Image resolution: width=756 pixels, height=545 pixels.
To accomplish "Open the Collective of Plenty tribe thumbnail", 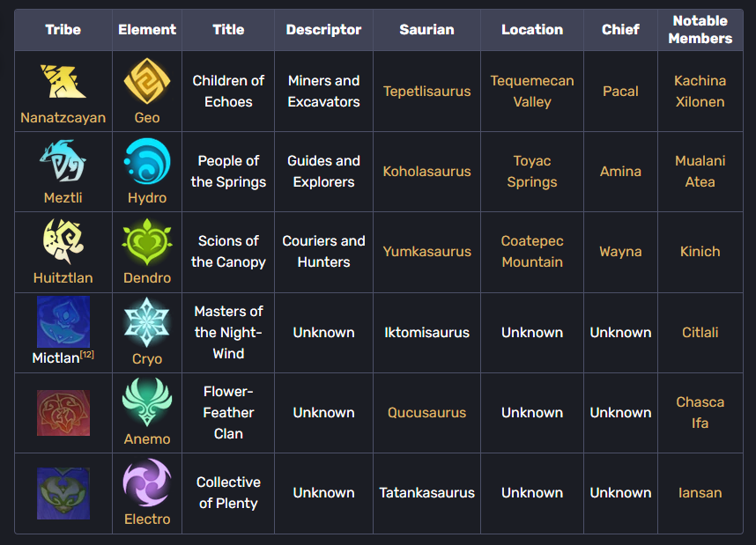I will point(63,493).
